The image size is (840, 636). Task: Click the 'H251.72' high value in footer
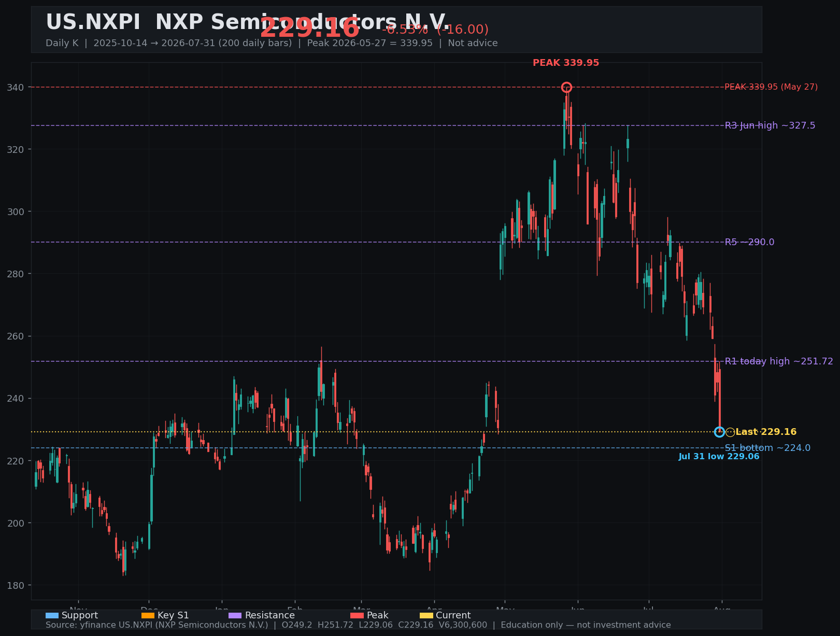coord(335,625)
